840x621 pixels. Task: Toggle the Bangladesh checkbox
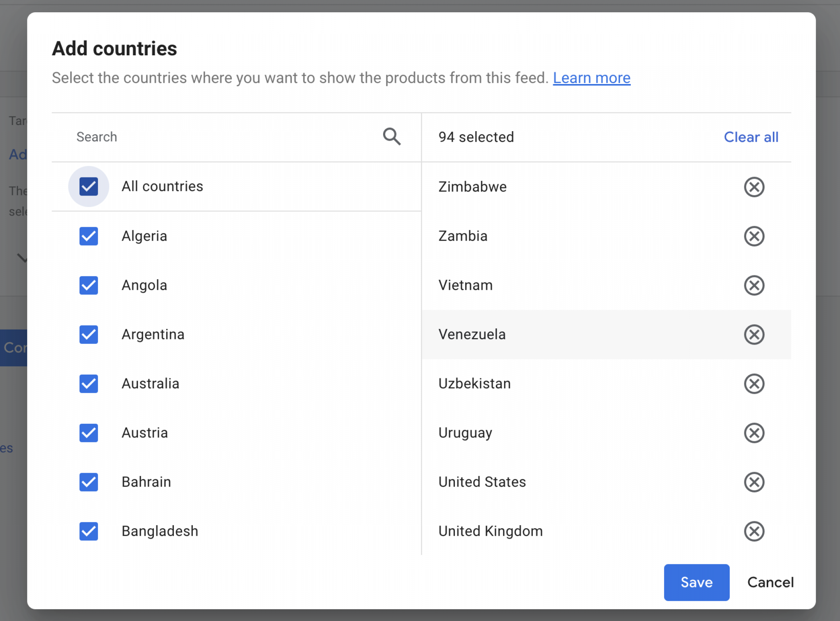[89, 531]
